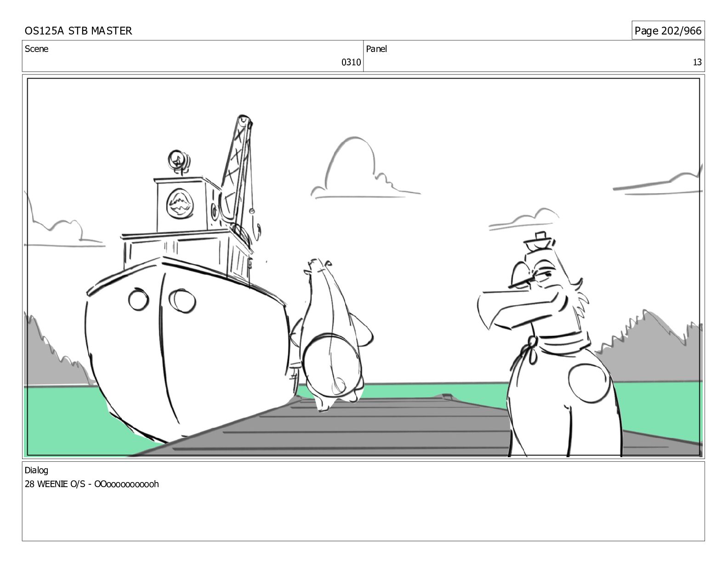Click the 'Panel' field label
The image size is (728, 563).
coord(376,49)
